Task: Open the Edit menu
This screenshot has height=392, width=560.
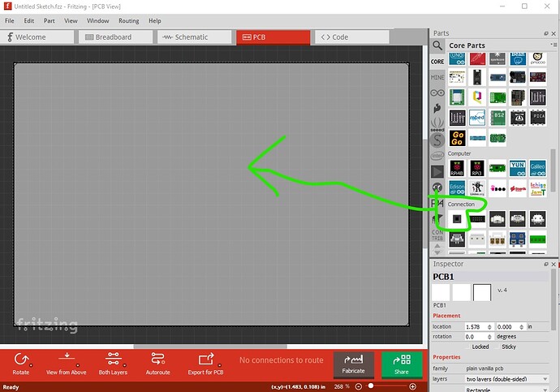Action: (x=29, y=21)
